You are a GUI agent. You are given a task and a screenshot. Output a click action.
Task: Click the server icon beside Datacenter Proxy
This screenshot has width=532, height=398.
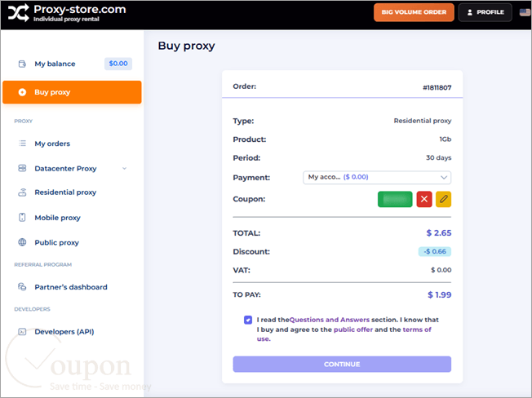[x=22, y=168]
